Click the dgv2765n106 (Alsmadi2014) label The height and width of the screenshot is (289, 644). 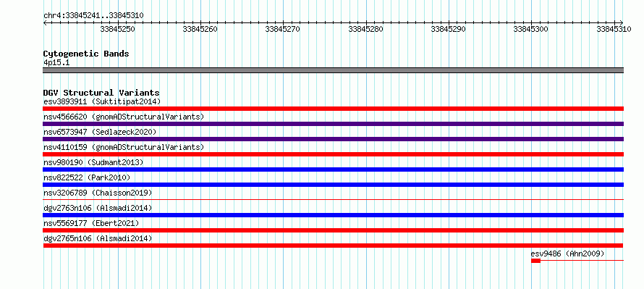pos(98,238)
